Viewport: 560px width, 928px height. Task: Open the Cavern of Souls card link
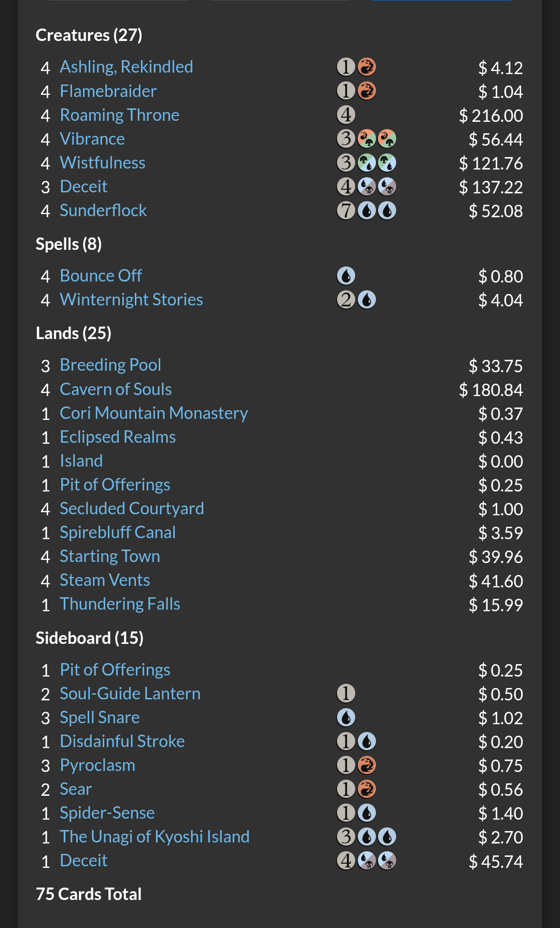(x=116, y=389)
